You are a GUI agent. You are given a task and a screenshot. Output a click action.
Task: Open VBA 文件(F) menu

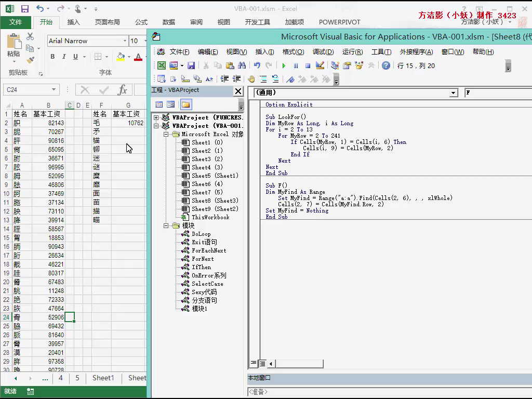click(x=179, y=52)
